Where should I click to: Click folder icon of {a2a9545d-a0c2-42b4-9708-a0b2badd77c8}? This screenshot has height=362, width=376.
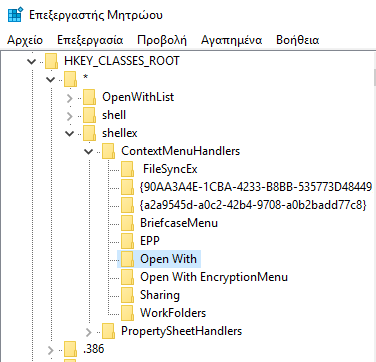coord(128,205)
